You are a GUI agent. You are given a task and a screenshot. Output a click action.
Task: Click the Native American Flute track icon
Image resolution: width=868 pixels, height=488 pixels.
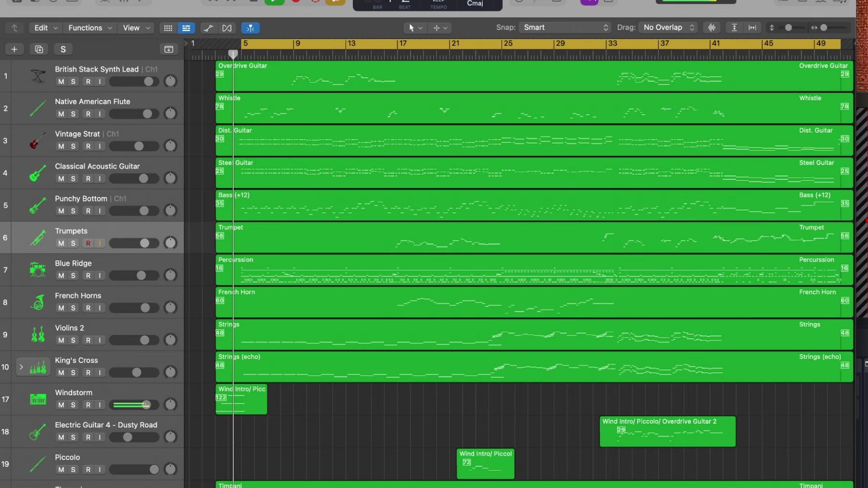[x=38, y=108]
